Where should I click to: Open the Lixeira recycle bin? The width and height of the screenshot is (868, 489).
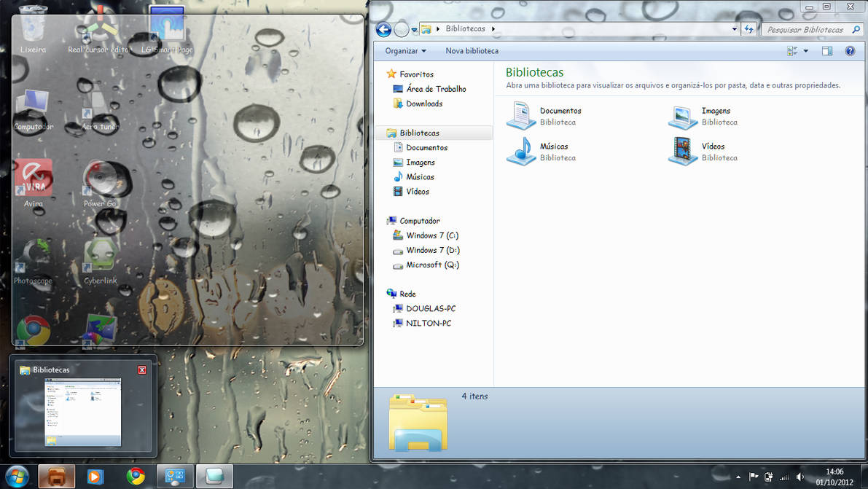click(x=31, y=26)
